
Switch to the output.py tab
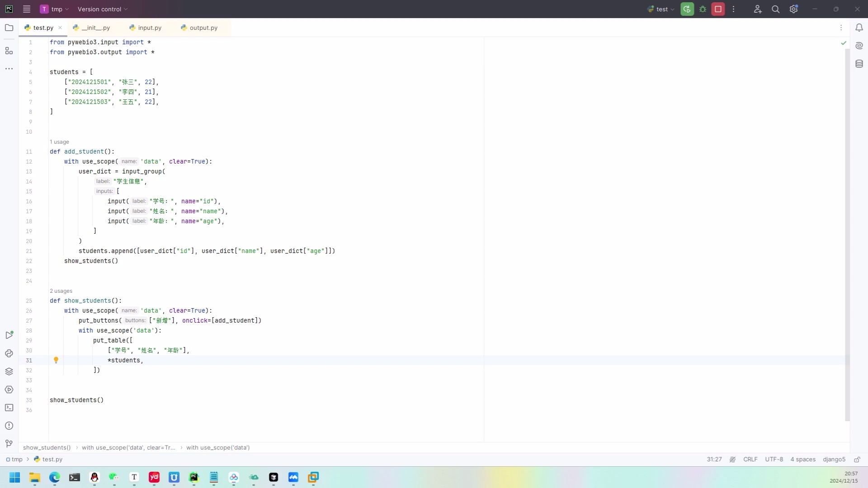click(199, 28)
